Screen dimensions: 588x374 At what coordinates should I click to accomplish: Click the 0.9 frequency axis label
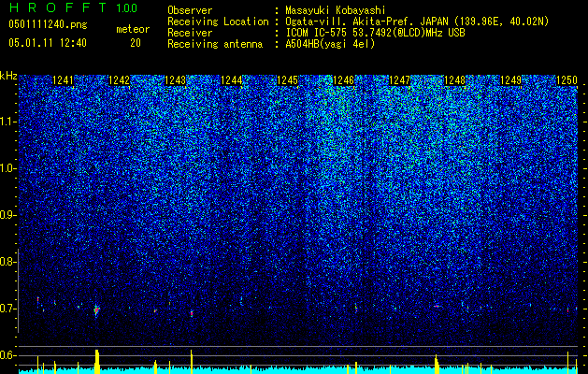pos(7,215)
